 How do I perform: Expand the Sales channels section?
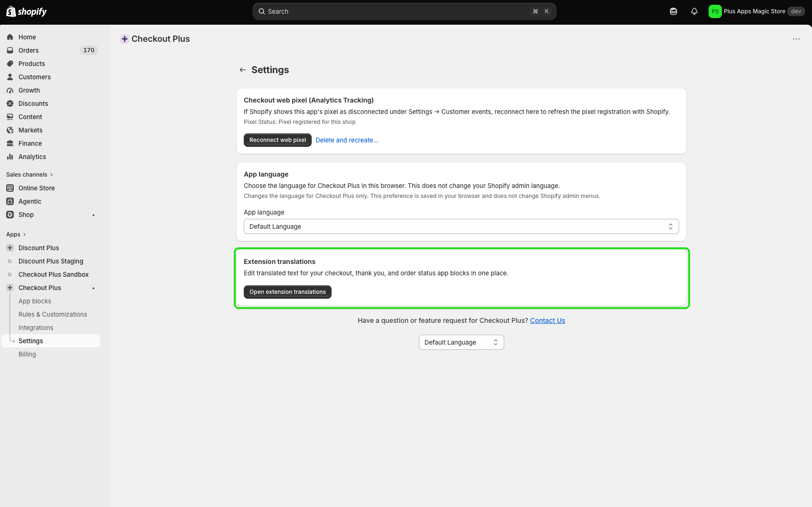coord(29,175)
